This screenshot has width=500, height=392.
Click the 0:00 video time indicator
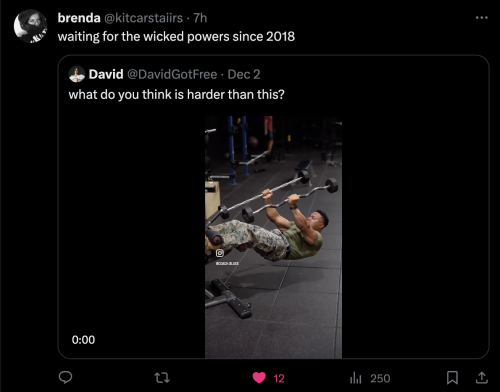tap(83, 340)
